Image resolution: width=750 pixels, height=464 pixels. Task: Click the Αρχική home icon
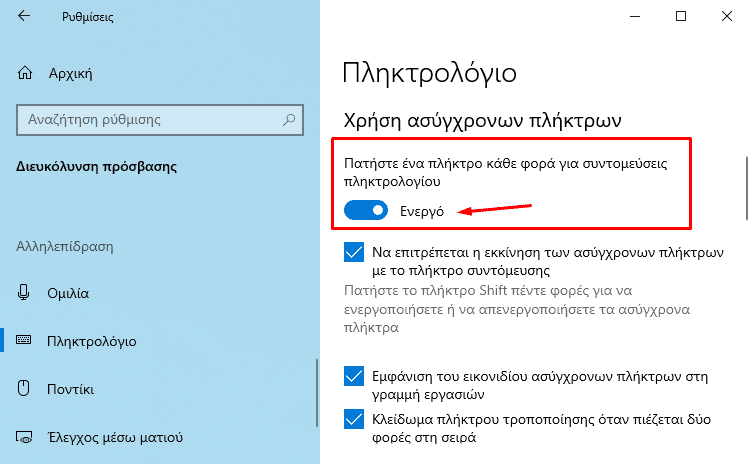coord(25,73)
